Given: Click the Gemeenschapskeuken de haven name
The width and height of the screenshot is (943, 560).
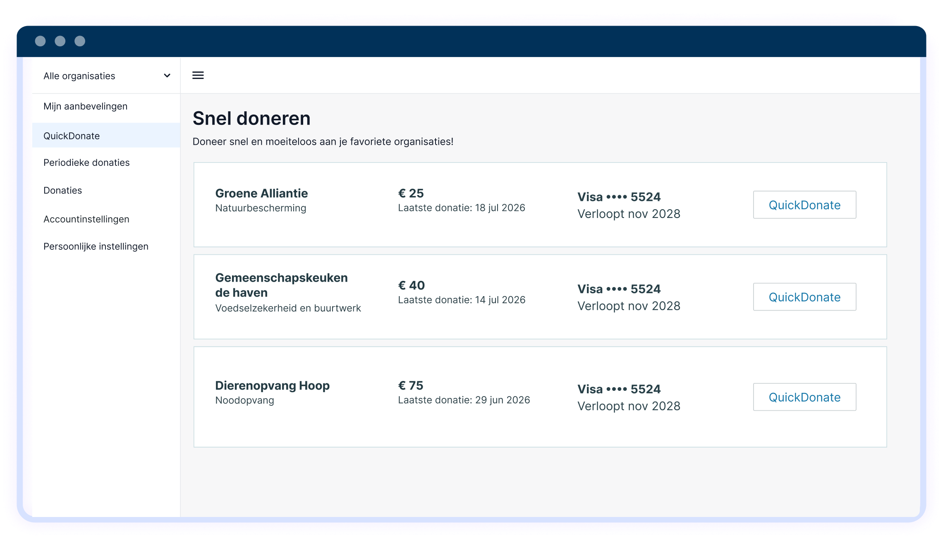Looking at the screenshot, I should pyautogui.click(x=281, y=285).
